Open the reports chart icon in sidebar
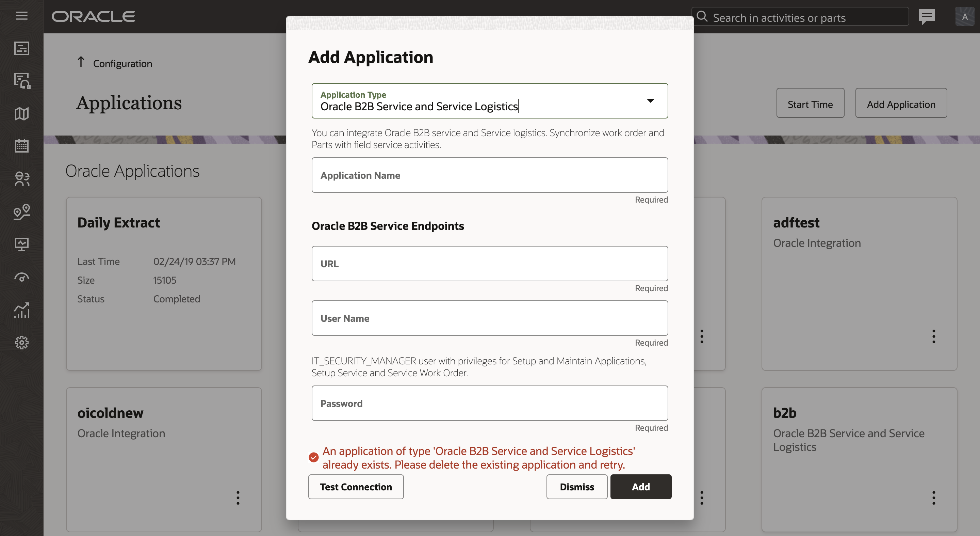980x536 pixels. click(x=22, y=310)
